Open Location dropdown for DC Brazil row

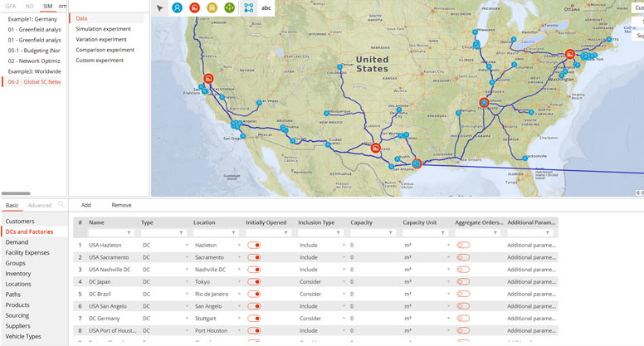239,294
